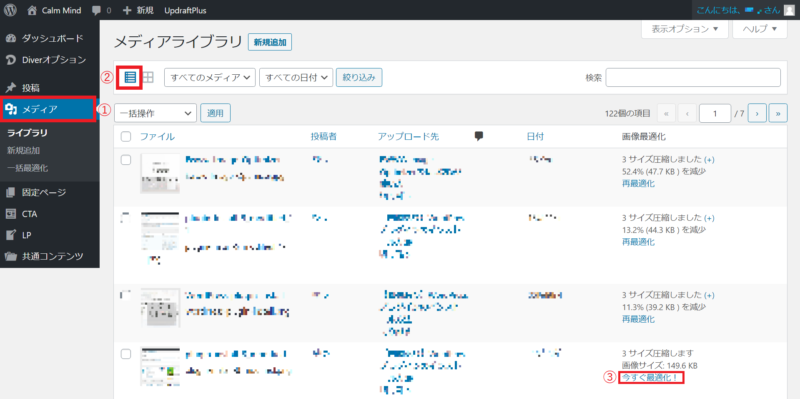Image resolution: width=800 pixels, height=399 pixels.
Task: Click 新規追加 button next to page title
Action: 270,43
